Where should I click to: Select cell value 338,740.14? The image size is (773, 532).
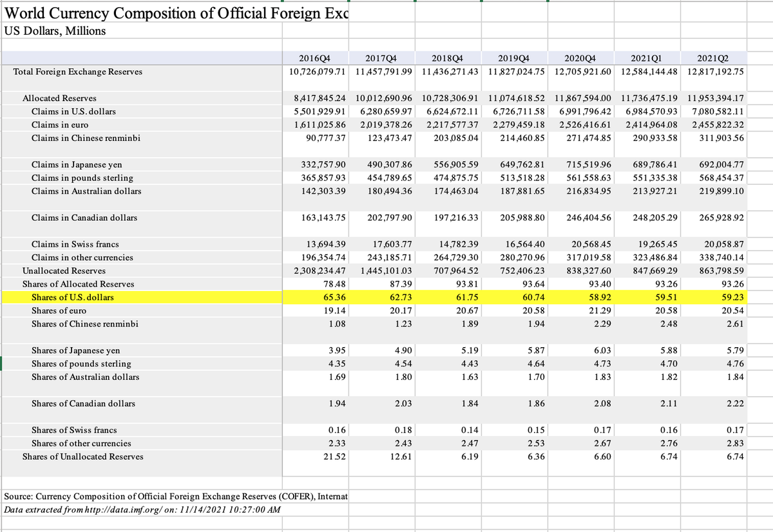click(x=721, y=258)
